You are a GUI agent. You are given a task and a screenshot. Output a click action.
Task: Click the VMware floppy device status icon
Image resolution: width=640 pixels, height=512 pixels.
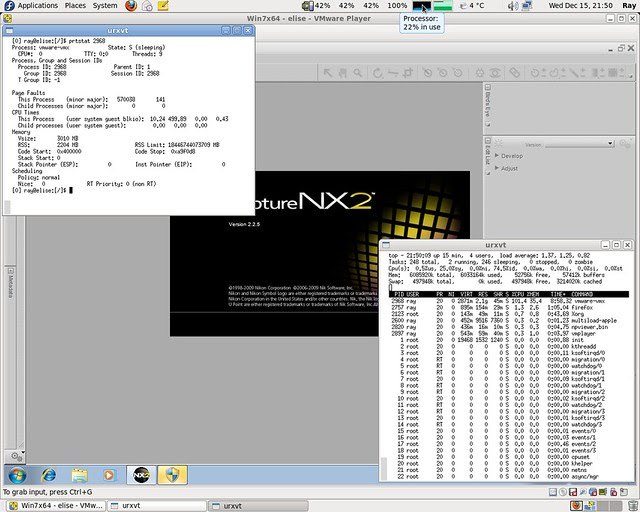[x=573, y=492]
